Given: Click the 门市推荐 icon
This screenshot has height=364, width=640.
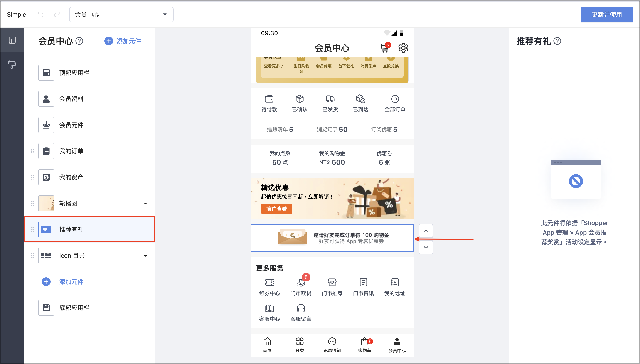Looking at the screenshot, I should pyautogui.click(x=332, y=283).
